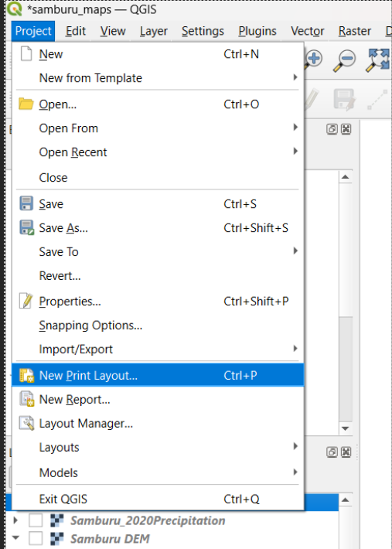The width and height of the screenshot is (392, 549).
Task: Collapse the Samburu DEM layer tree
Action: point(15,538)
